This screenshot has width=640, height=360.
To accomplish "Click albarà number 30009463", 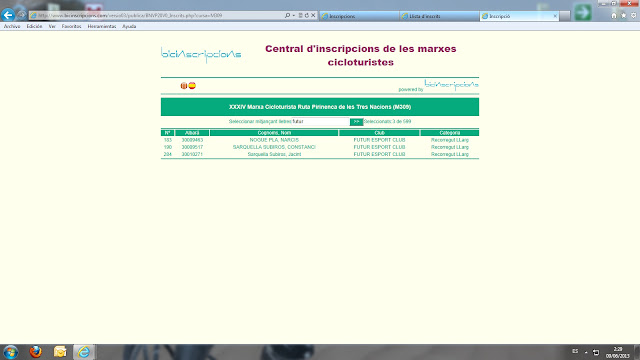I will click(192, 140).
